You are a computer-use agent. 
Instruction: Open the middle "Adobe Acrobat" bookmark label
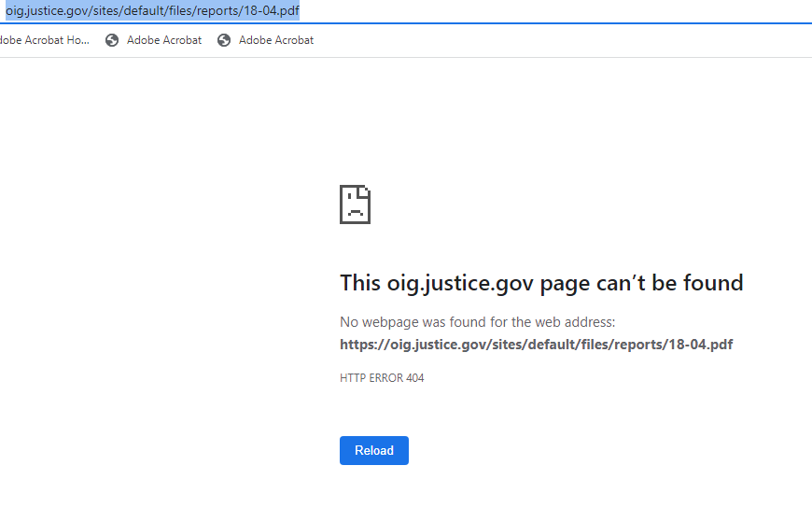click(164, 40)
